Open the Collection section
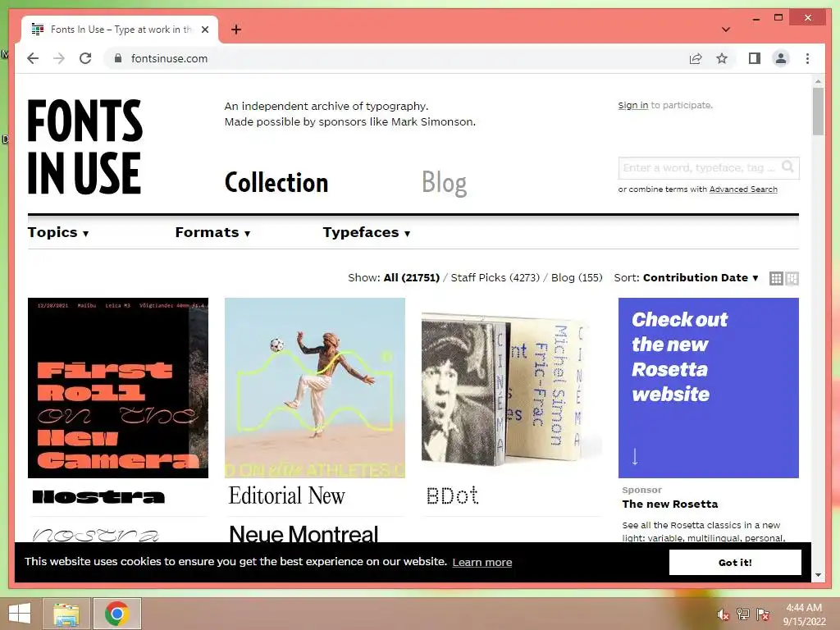 (x=276, y=183)
